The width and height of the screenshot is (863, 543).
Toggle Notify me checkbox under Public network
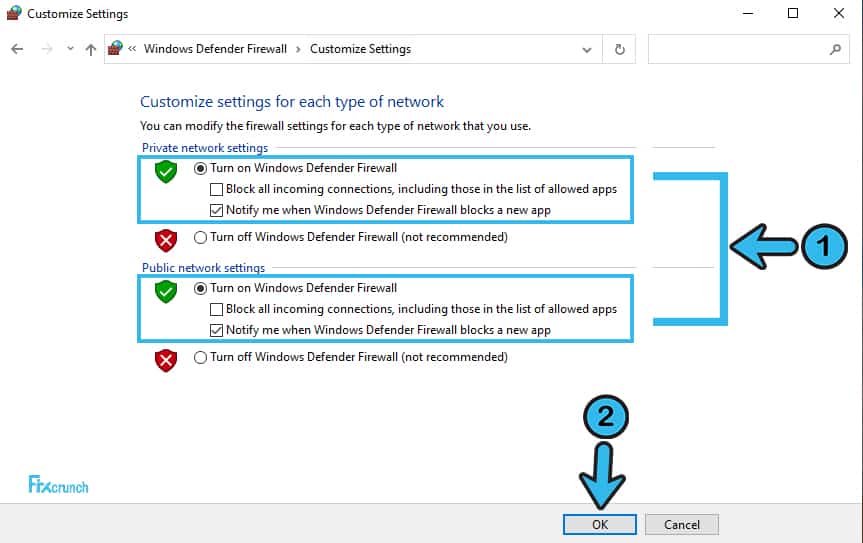click(216, 330)
